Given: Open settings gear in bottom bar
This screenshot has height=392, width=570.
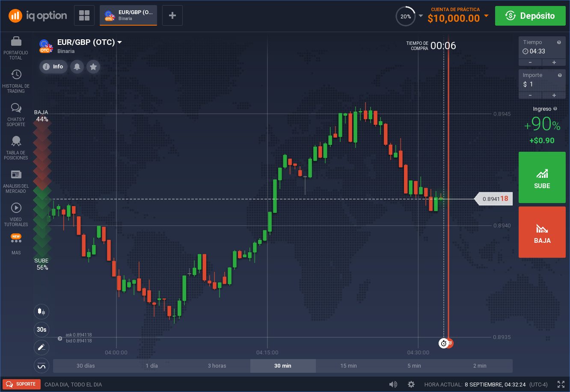Looking at the screenshot, I should [411, 384].
